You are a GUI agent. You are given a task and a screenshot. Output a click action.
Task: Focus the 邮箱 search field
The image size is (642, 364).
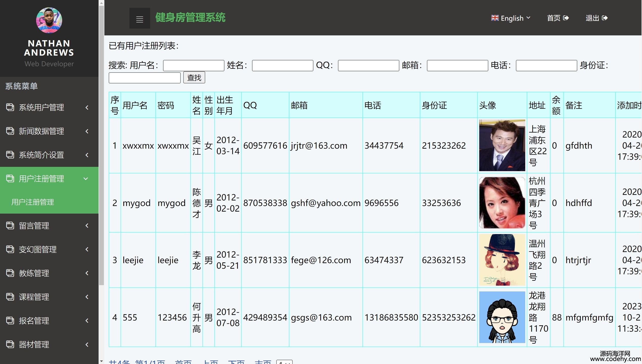click(457, 65)
